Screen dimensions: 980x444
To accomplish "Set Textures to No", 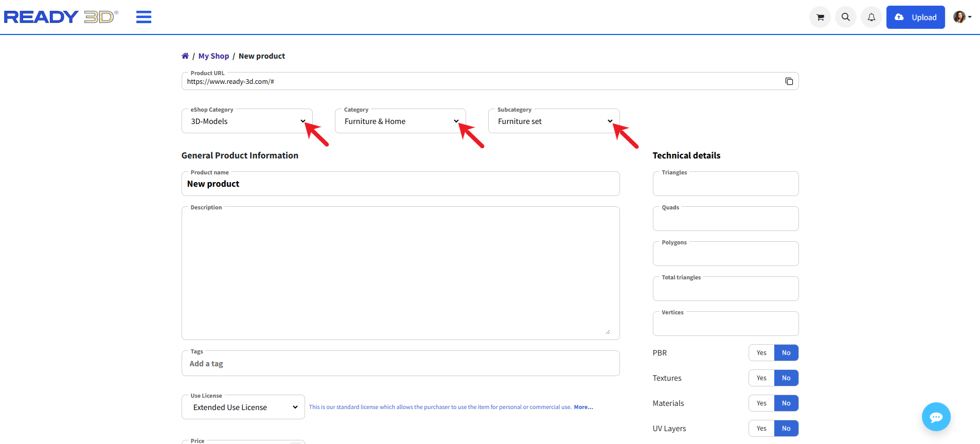I will (x=786, y=378).
